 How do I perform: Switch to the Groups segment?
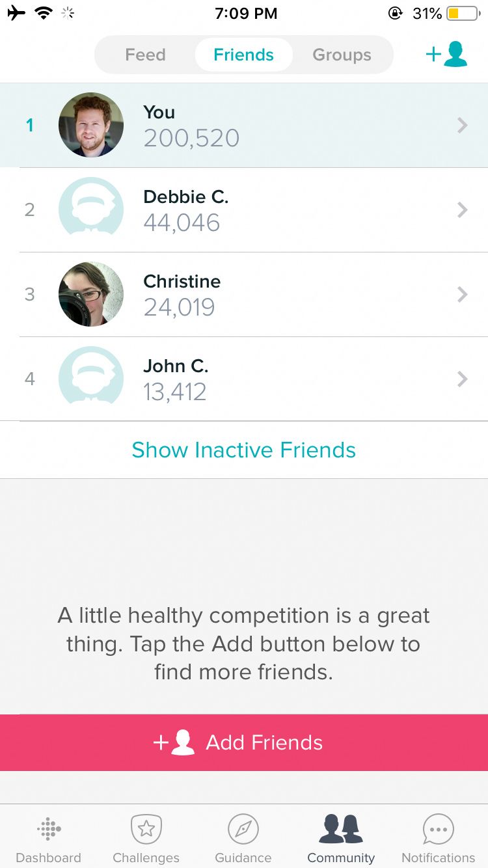(342, 55)
